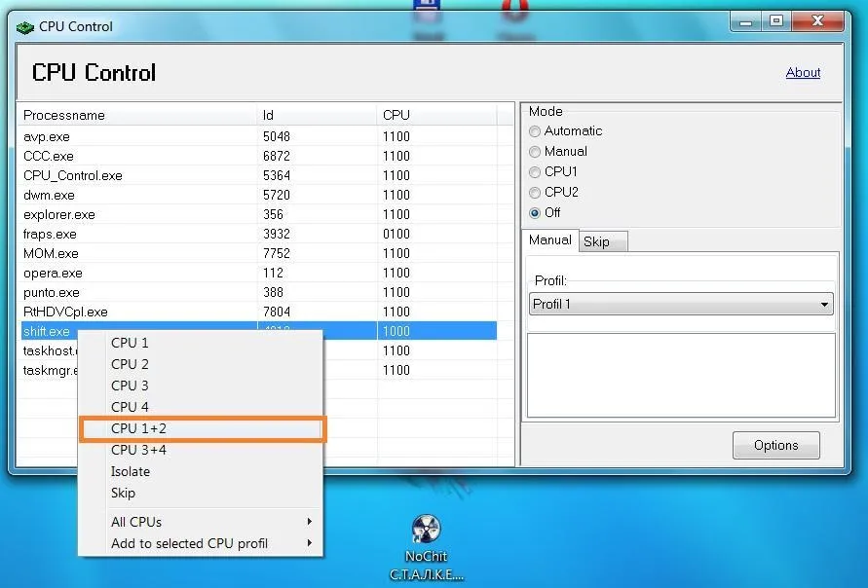
Task: Expand Add to selected CPU profil submenu
Action: tap(200, 543)
